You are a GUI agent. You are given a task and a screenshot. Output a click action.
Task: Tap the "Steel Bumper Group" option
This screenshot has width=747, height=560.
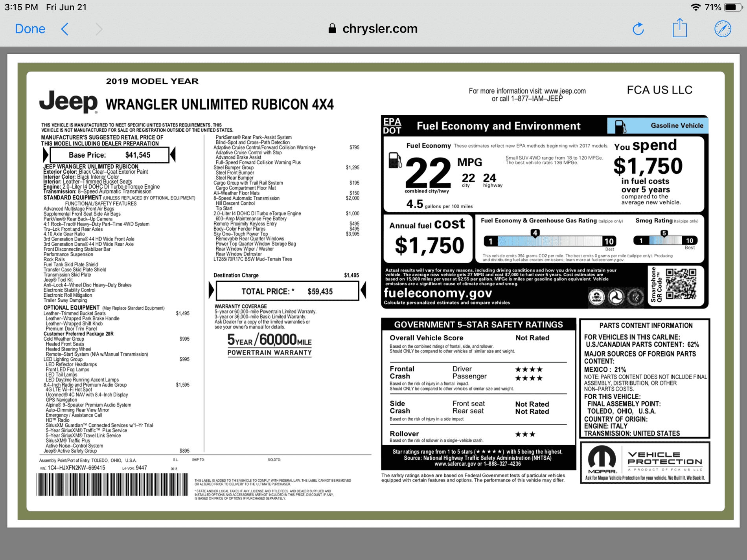coord(234,167)
